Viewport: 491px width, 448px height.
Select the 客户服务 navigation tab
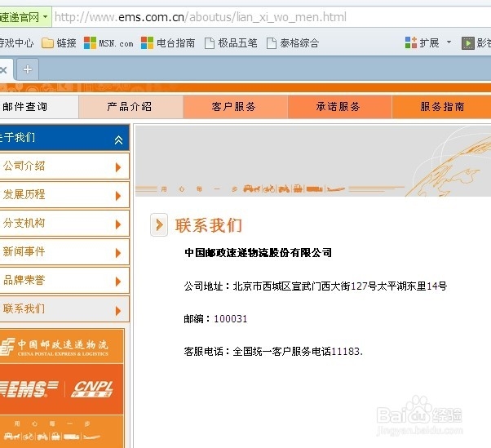(x=235, y=107)
